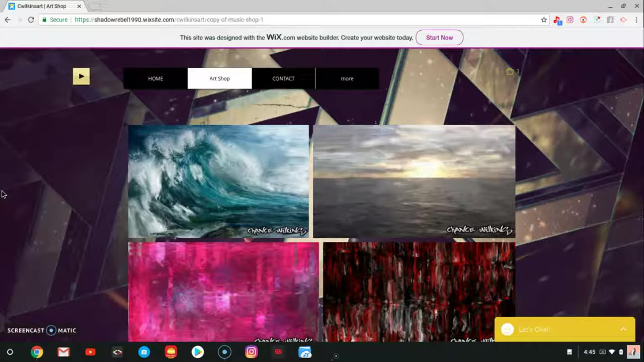Open the system tray clock showing 4:45
The width and height of the screenshot is (644, 362).
click(x=590, y=352)
